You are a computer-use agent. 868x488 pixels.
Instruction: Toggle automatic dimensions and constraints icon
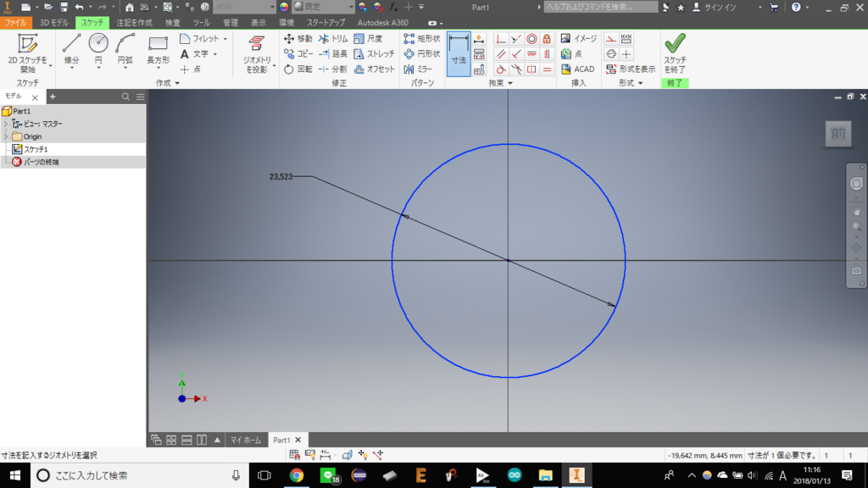[479, 39]
